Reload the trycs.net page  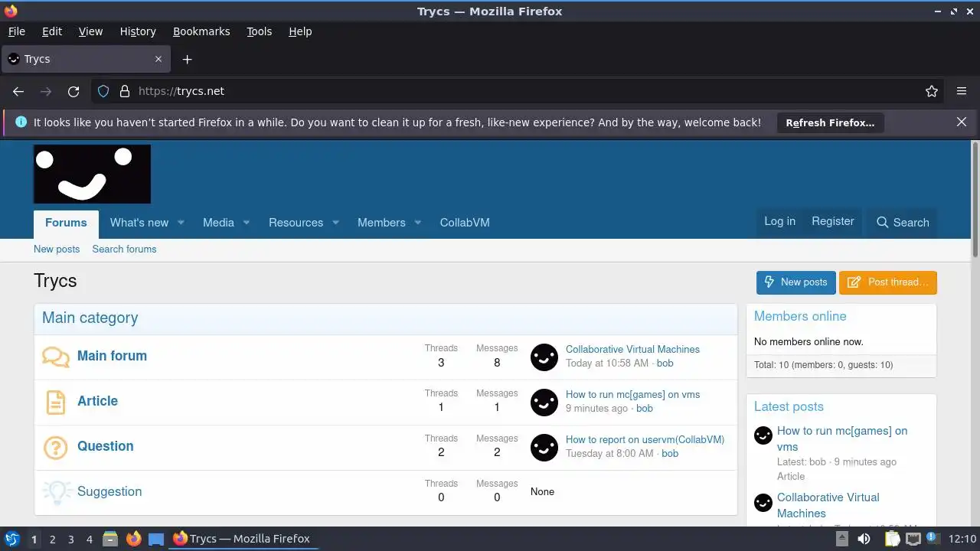pos(73,91)
